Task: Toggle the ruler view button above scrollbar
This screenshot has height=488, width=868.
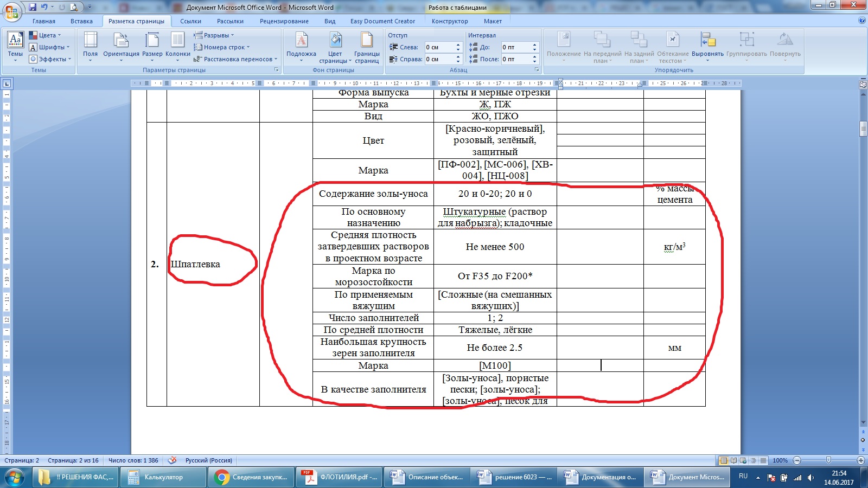Action: point(863,84)
